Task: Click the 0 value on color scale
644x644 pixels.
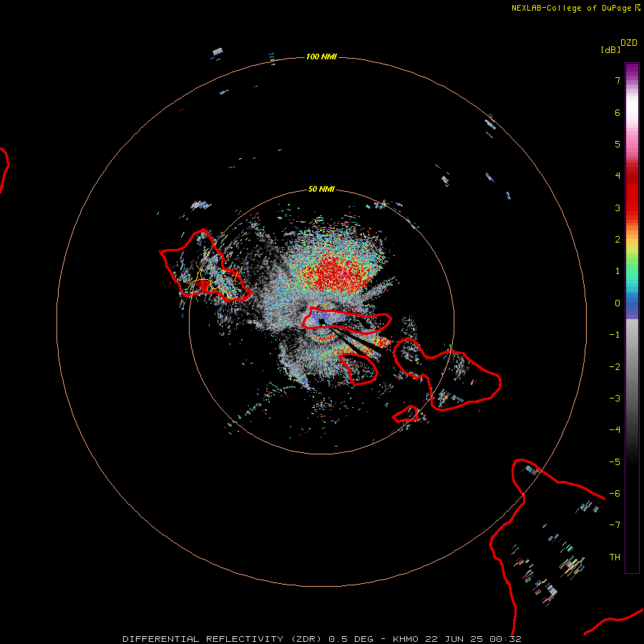Action: coord(618,303)
